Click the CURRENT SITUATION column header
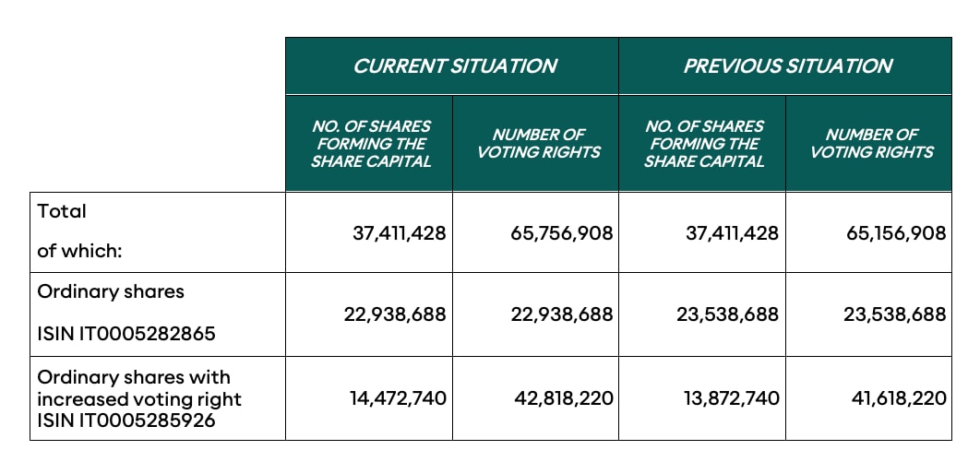Screen dimensions: 980x462 point(455,66)
